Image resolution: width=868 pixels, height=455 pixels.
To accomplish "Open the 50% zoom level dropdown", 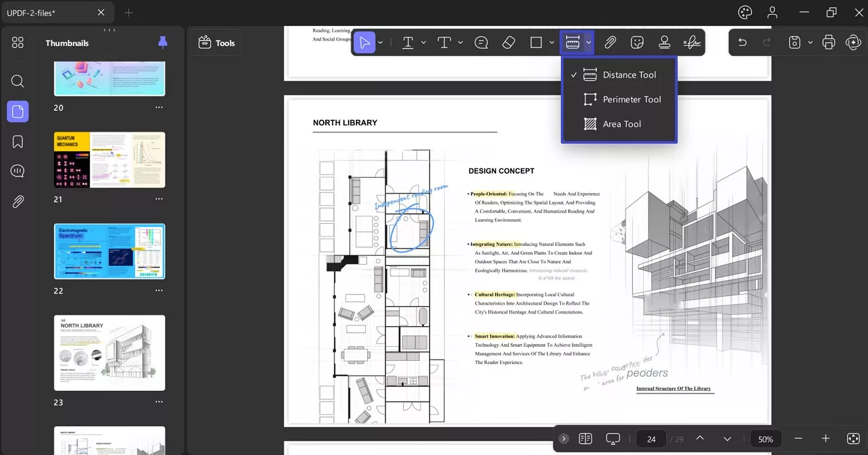I will coord(766,439).
